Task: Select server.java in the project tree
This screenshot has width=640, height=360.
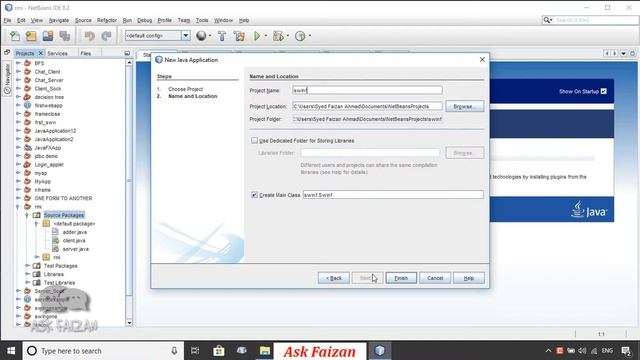Action: tap(76, 249)
